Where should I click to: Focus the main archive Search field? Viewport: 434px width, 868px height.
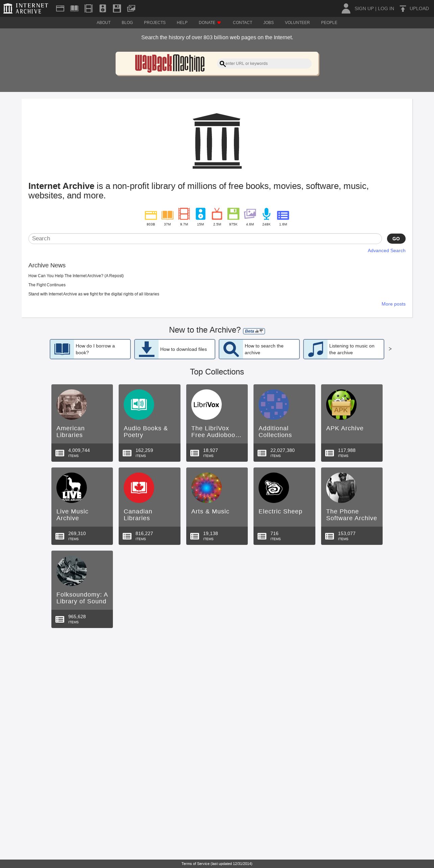pos(205,239)
